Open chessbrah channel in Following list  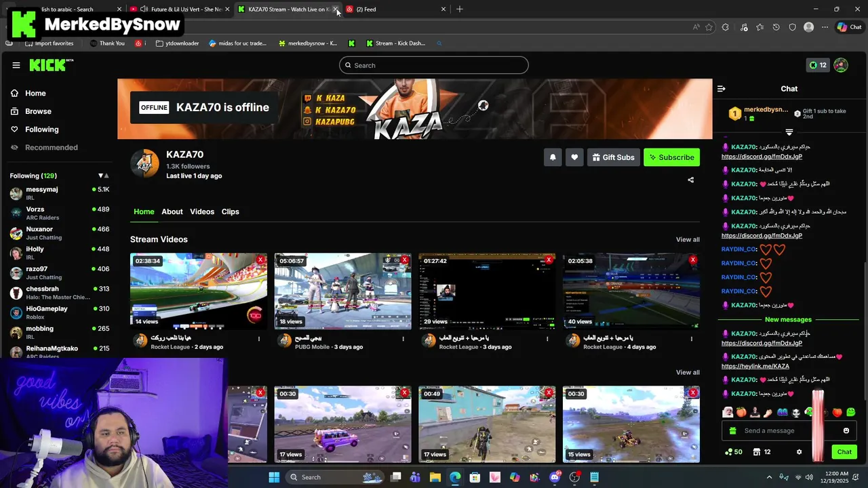pos(60,293)
